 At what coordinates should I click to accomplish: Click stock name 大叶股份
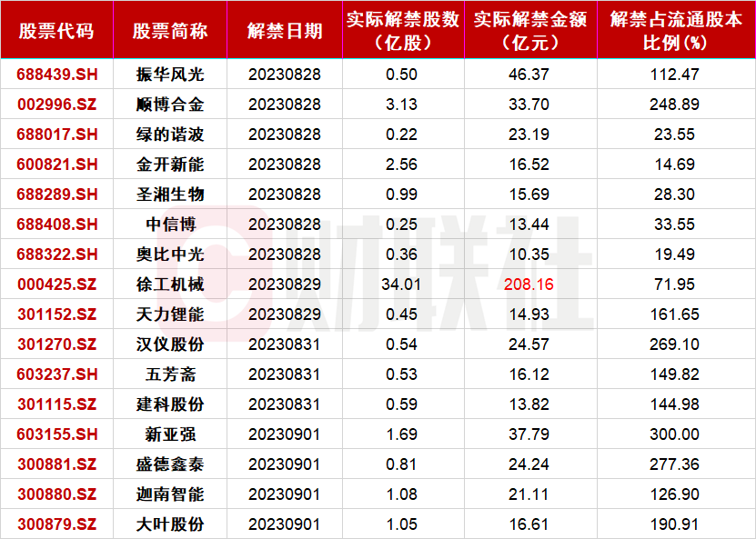point(170,524)
